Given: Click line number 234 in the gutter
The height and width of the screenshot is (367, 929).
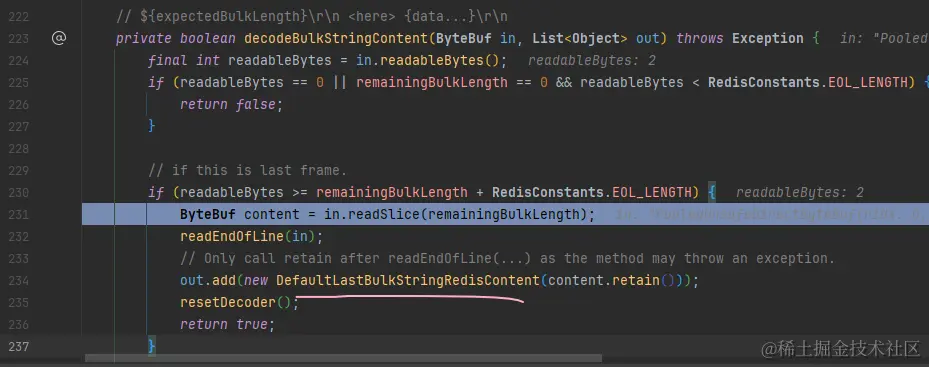Looking at the screenshot, I should [x=18, y=280].
